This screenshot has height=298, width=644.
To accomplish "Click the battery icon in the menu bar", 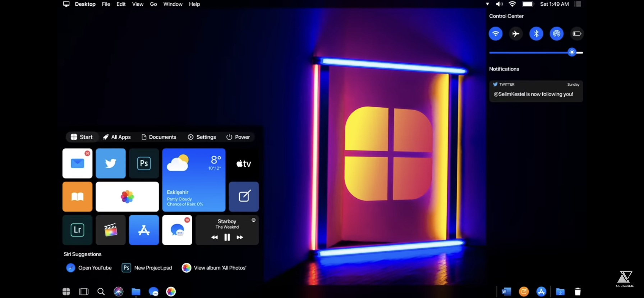I will point(528,4).
